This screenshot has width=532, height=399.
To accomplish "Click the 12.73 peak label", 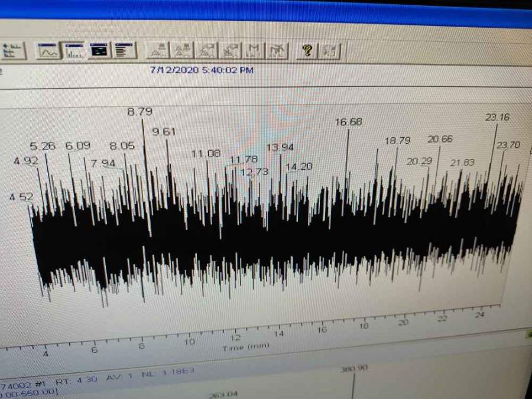I will (x=254, y=172).
